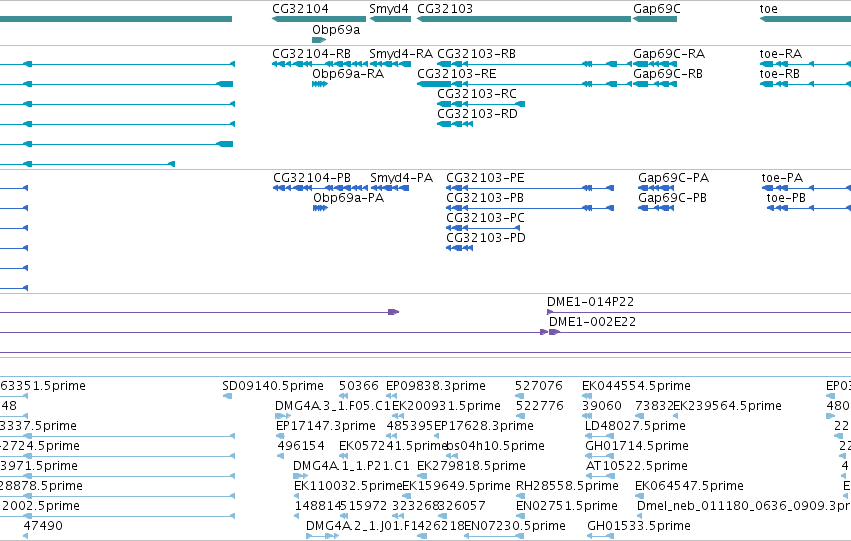The width and height of the screenshot is (851, 541).
Task: Select protein Obp69a-PA
Action: coord(348,198)
